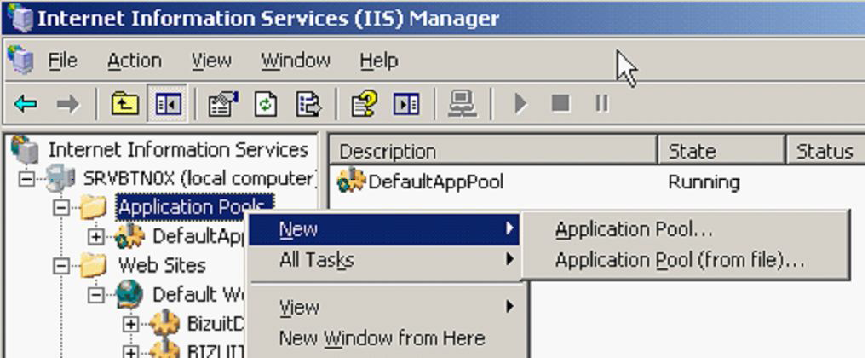The width and height of the screenshot is (868, 358).
Task: Expand the BizuitD virtual directory node
Action: tap(130, 324)
